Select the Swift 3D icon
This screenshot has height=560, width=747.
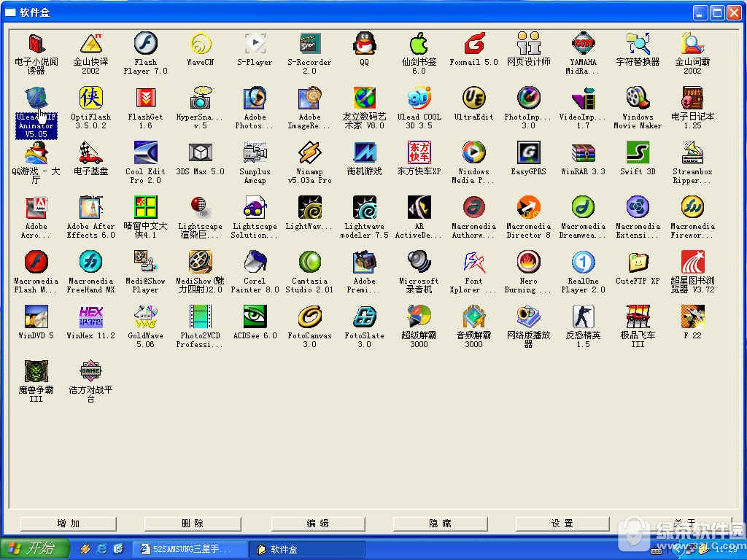click(x=638, y=153)
